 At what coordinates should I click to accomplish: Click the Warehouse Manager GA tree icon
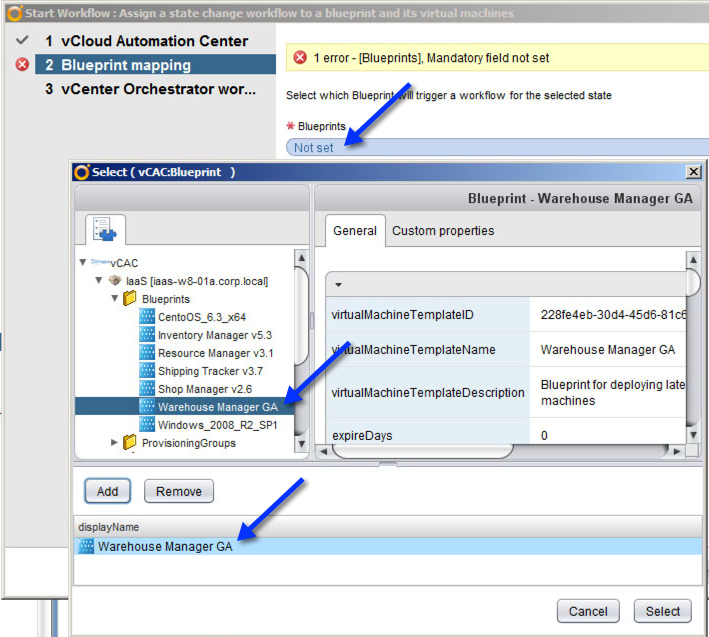pyautogui.click(x=147, y=406)
